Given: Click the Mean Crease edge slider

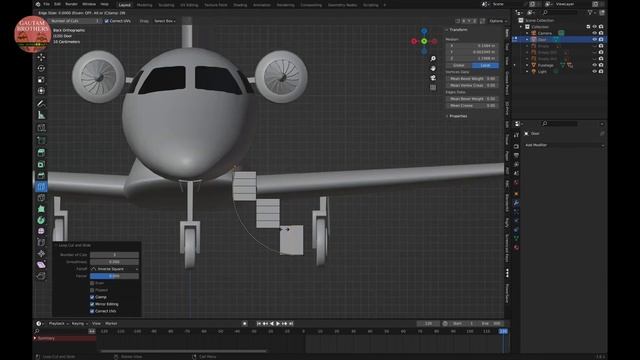Looking at the screenshot, I should coord(472,105).
